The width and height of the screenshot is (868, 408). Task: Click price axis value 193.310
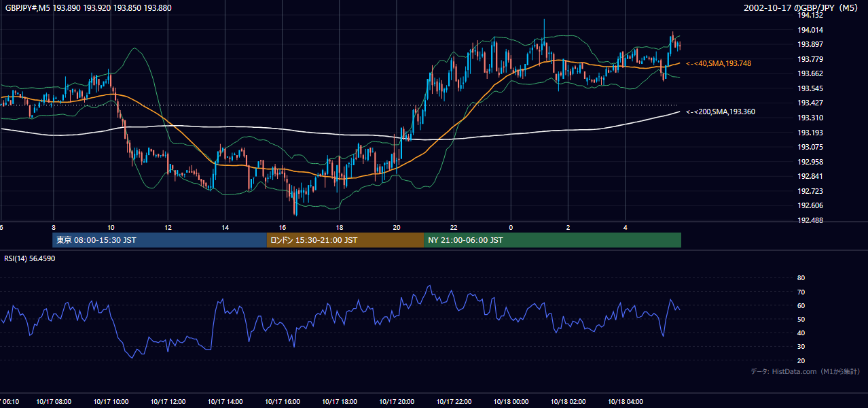(810, 118)
